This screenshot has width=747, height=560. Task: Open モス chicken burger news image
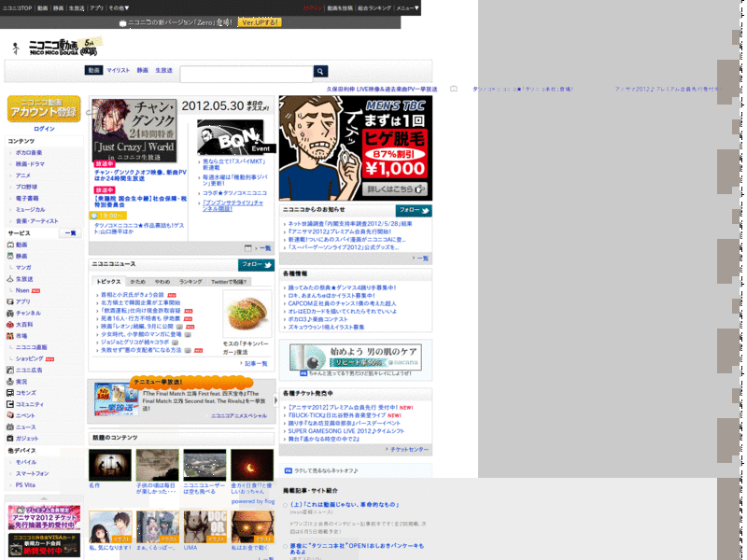(x=247, y=314)
